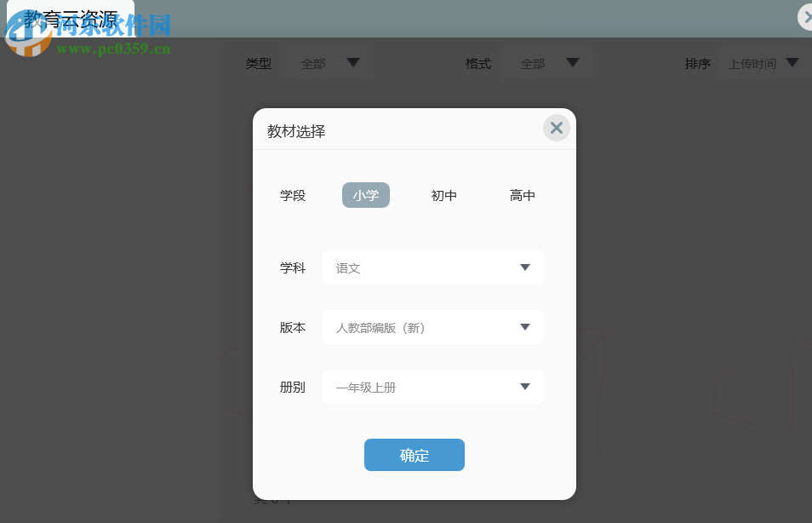Viewport: 812px width, 523px height.
Task: Select the 小学 school stage option
Action: (366, 195)
